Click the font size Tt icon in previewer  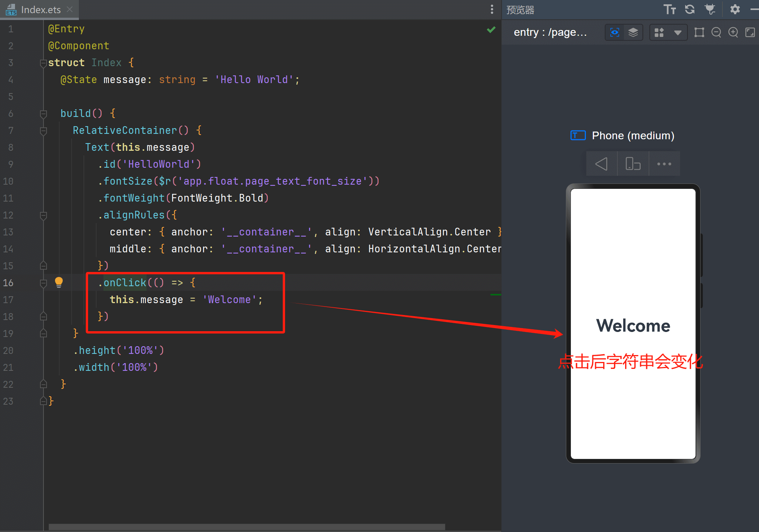tap(669, 10)
